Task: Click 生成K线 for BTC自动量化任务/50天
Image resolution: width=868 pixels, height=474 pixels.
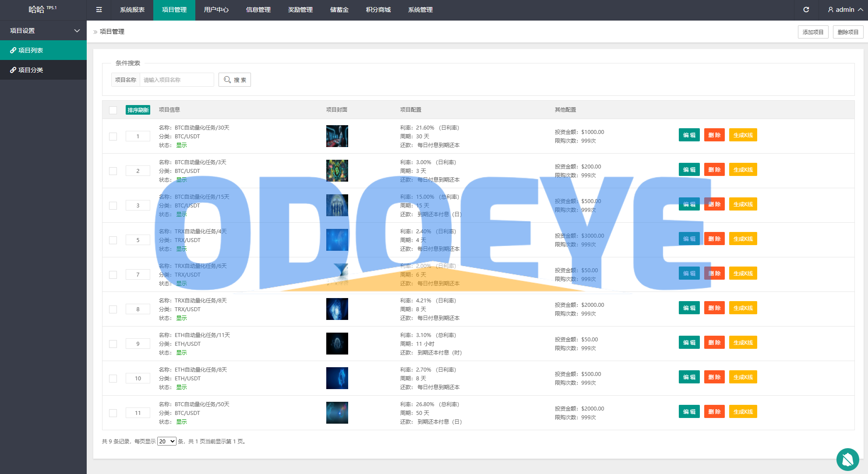Action: click(743, 411)
